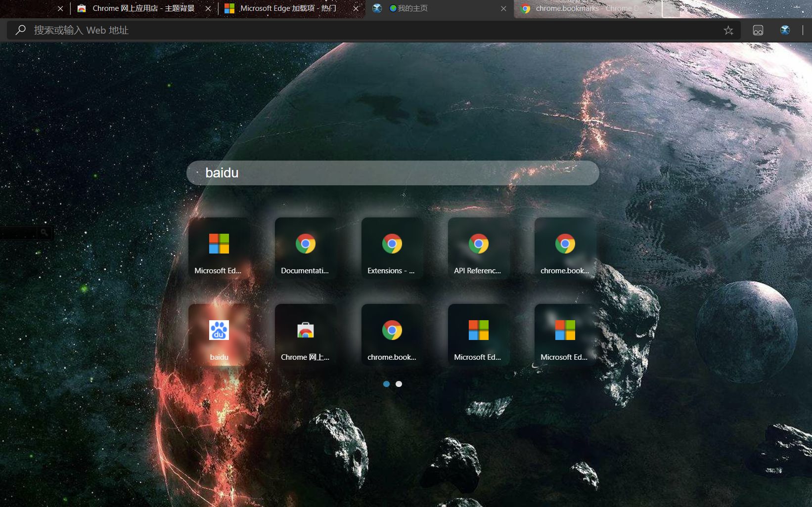
Task: Open a new tab with the plus button
Action: pos(671,8)
